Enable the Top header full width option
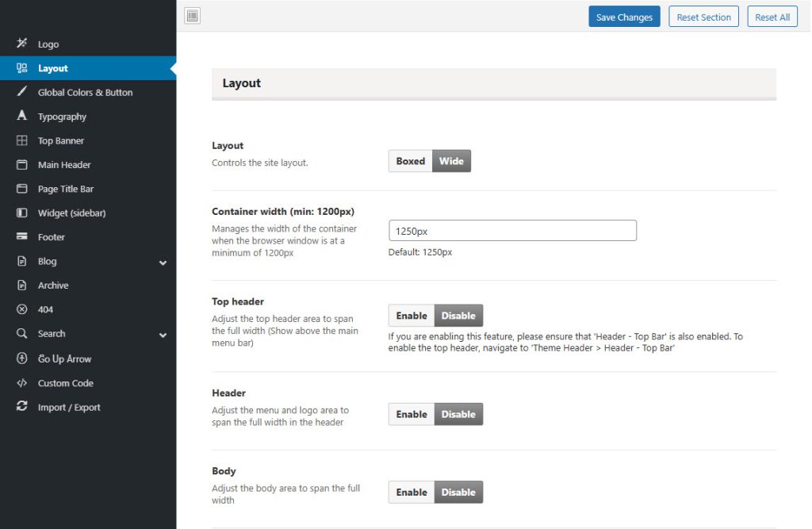Image resolution: width=812 pixels, height=529 pixels. pos(412,316)
